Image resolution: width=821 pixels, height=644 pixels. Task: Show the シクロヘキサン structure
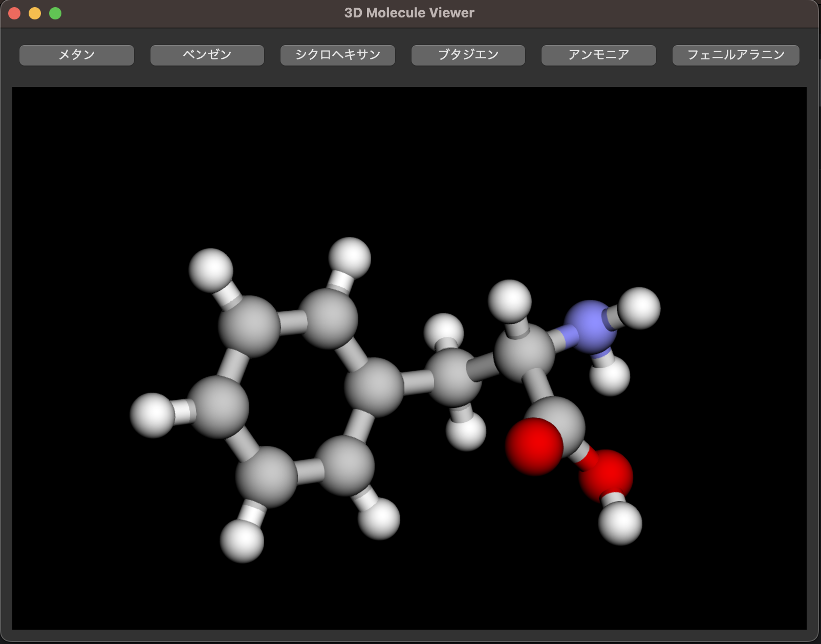(x=337, y=55)
